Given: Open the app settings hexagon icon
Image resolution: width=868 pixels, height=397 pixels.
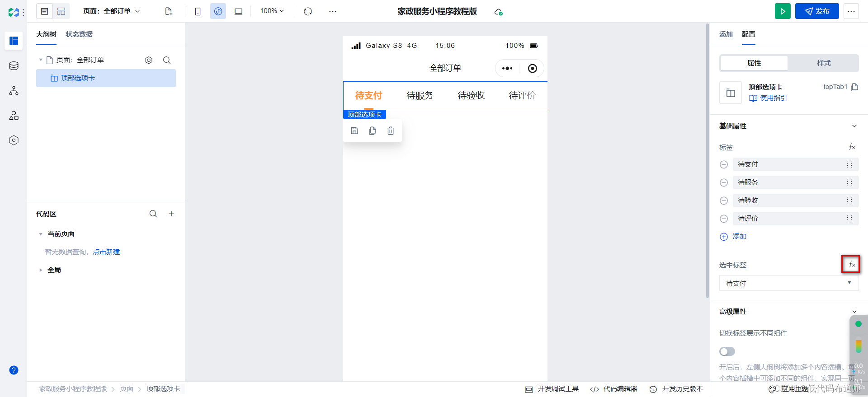Looking at the screenshot, I should (x=14, y=140).
